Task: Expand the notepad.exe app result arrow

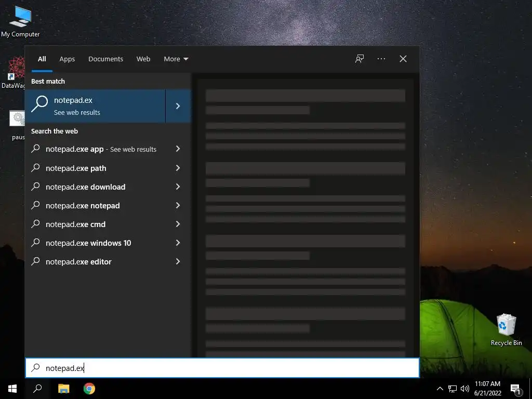Action: pos(178,149)
